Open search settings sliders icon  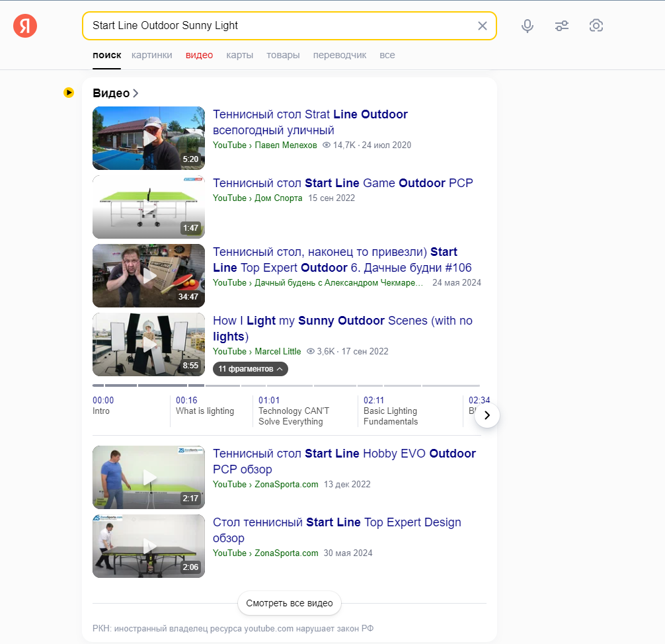pyautogui.click(x=561, y=26)
